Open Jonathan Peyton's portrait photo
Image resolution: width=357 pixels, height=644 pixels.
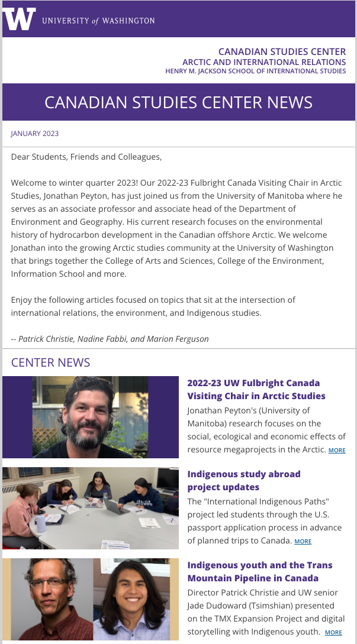(x=91, y=417)
